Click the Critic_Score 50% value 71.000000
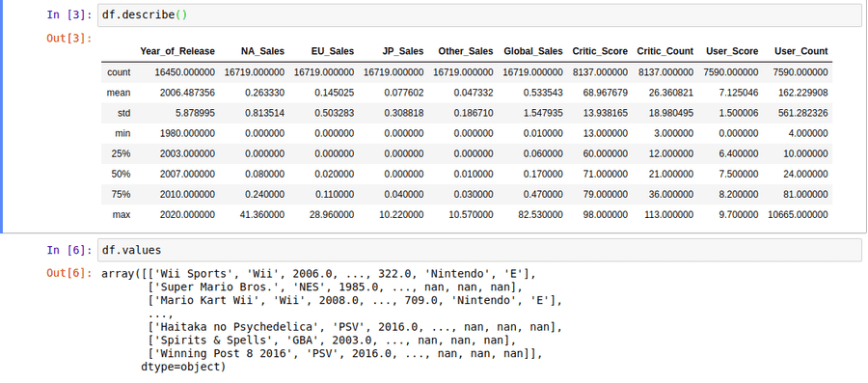Image resolution: width=868 pixels, height=383 pixels. pos(606,174)
